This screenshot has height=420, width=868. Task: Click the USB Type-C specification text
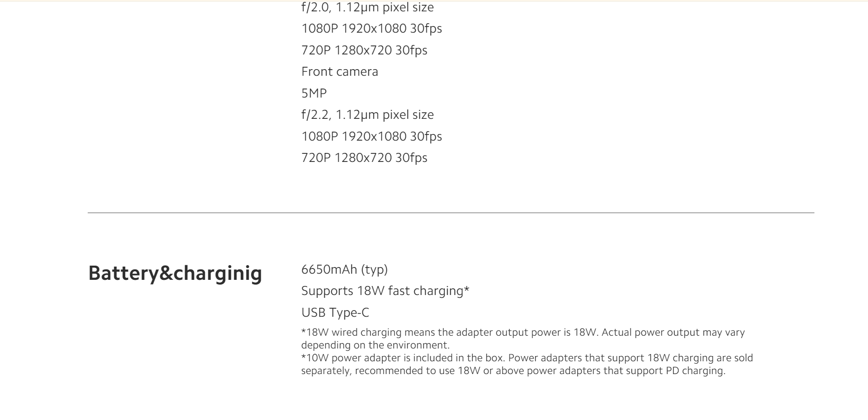coord(335,313)
